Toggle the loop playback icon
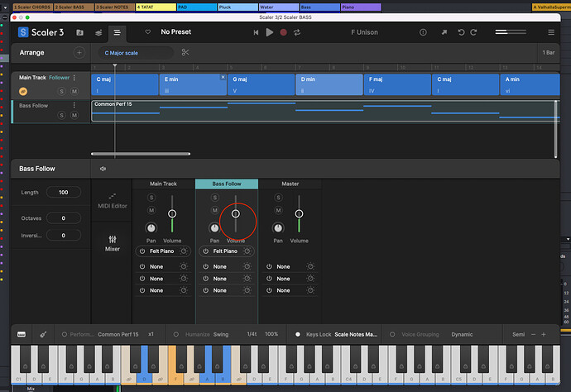571x392 pixels. pyautogui.click(x=297, y=32)
